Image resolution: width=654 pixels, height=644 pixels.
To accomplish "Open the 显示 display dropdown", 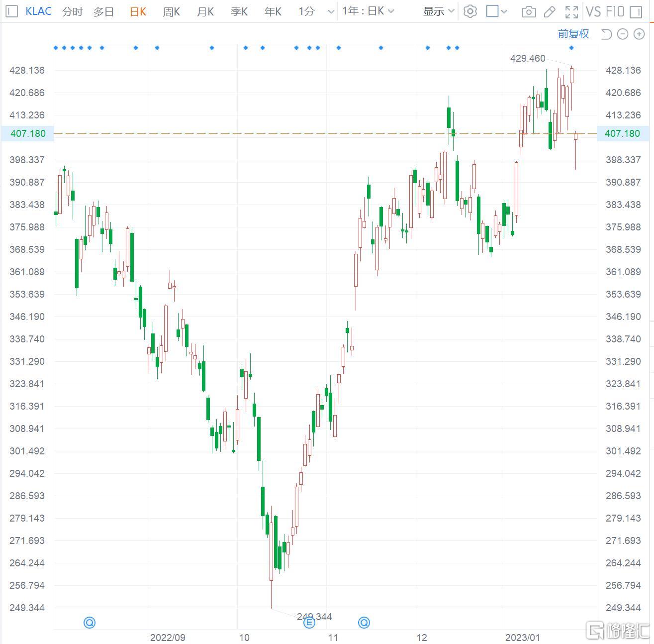I will coord(438,11).
